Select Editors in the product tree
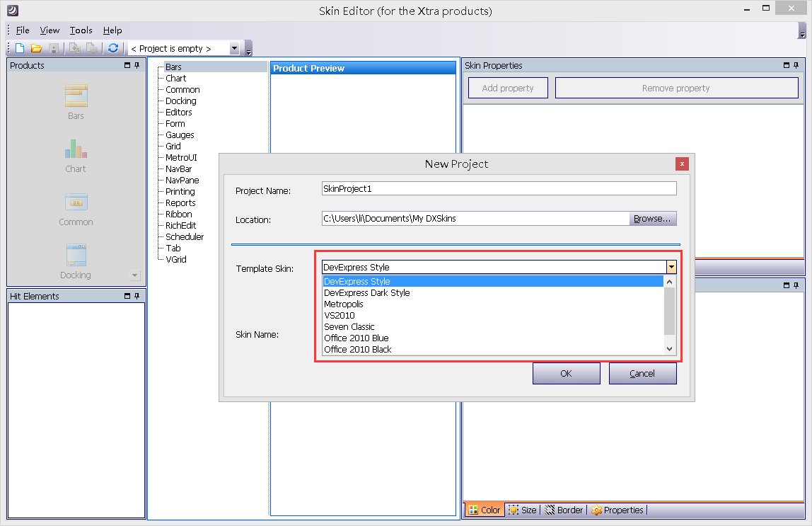 179,112
